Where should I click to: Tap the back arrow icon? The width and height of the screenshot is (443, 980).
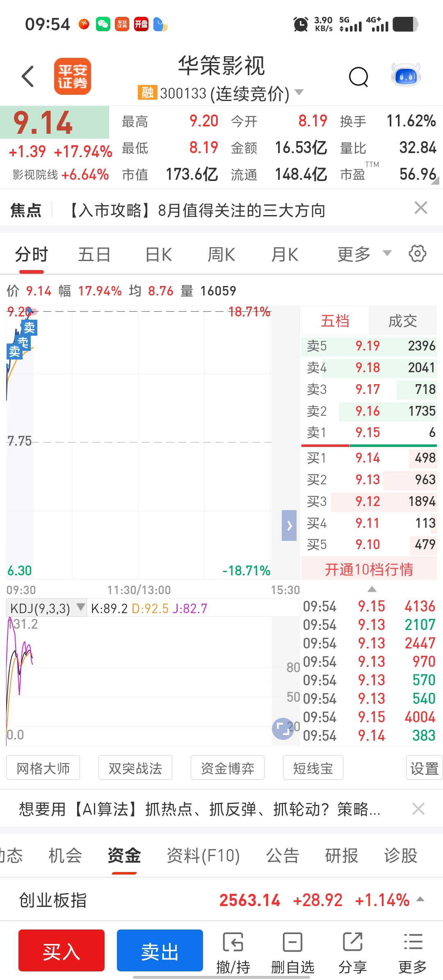pos(27,76)
